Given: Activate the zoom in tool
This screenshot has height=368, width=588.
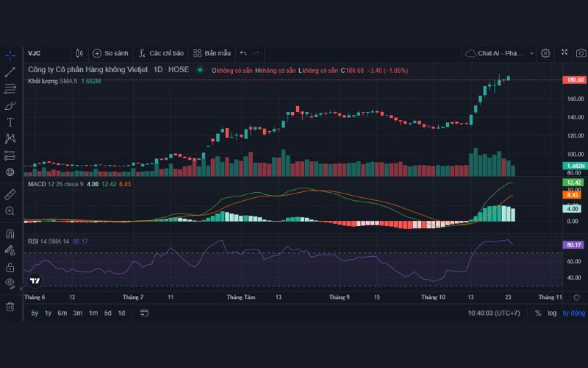Looking at the screenshot, I should point(10,211).
